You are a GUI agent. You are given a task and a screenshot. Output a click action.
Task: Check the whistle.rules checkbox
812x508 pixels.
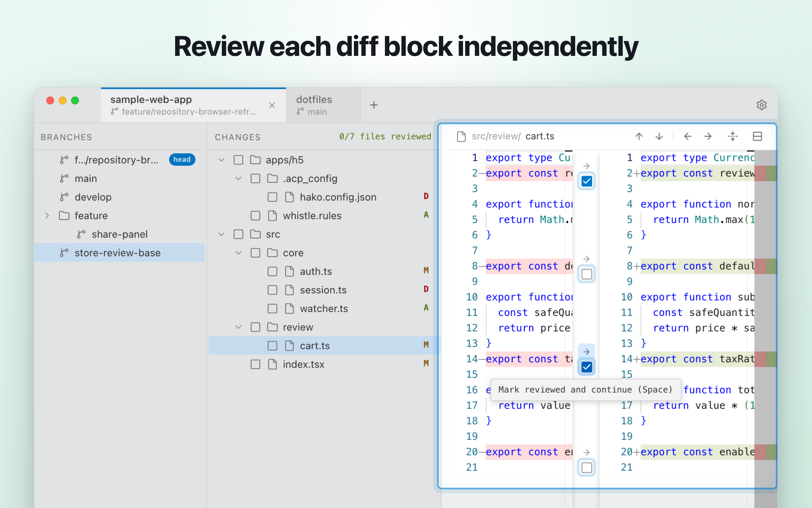pyautogui.click(x=255, y=216)
